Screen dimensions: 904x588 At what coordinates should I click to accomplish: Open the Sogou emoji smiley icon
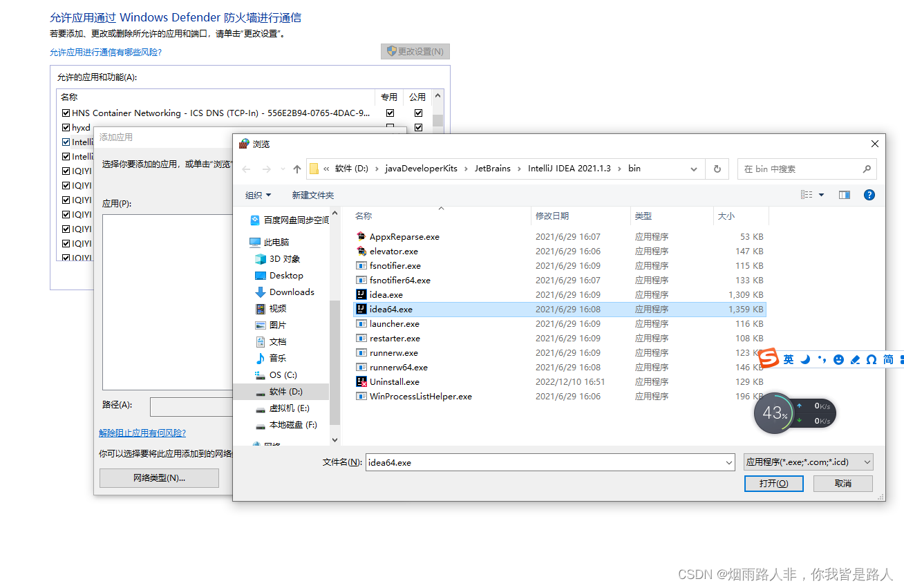tap(838, 359)
